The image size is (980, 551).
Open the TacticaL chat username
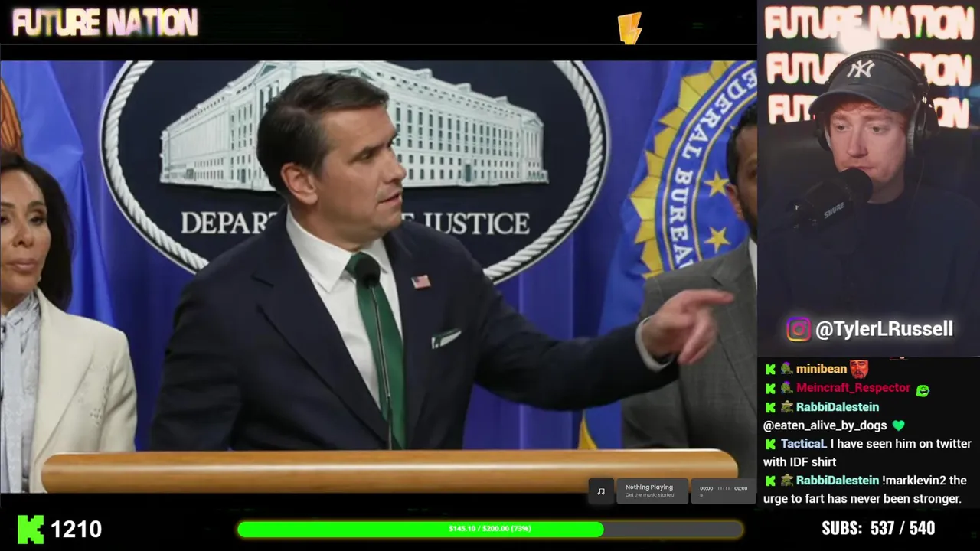803,444
